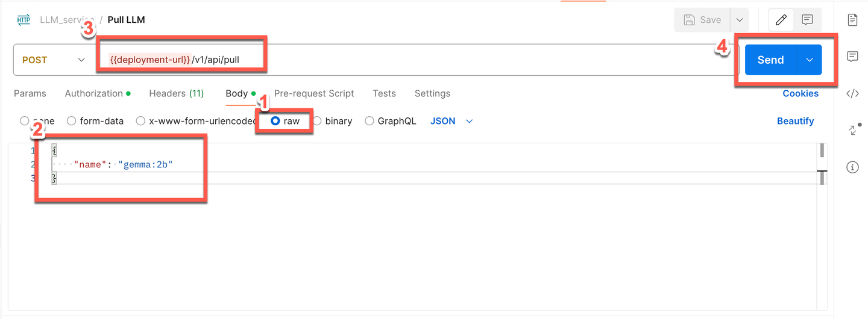Open the Headers (11) tab
This screenshot has height=319, width=868.
click(177, 93)
